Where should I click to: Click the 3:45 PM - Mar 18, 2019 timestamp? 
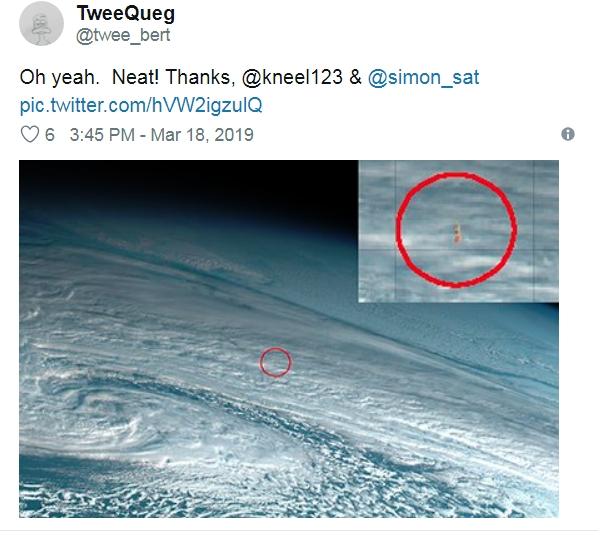[162, 135]
